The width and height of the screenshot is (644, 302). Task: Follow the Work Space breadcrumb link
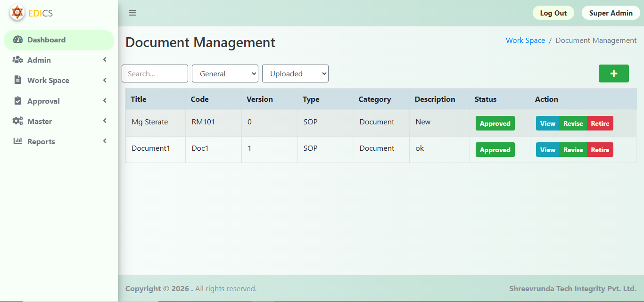525,41
